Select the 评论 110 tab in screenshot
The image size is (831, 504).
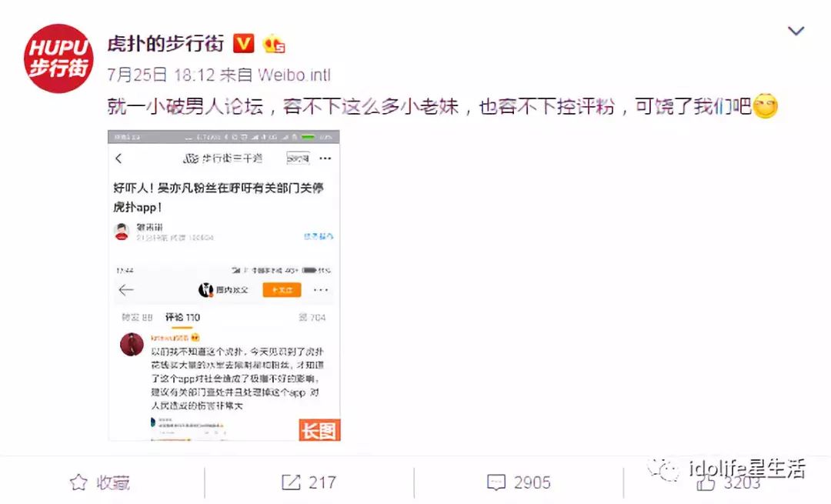click(182, 318)
